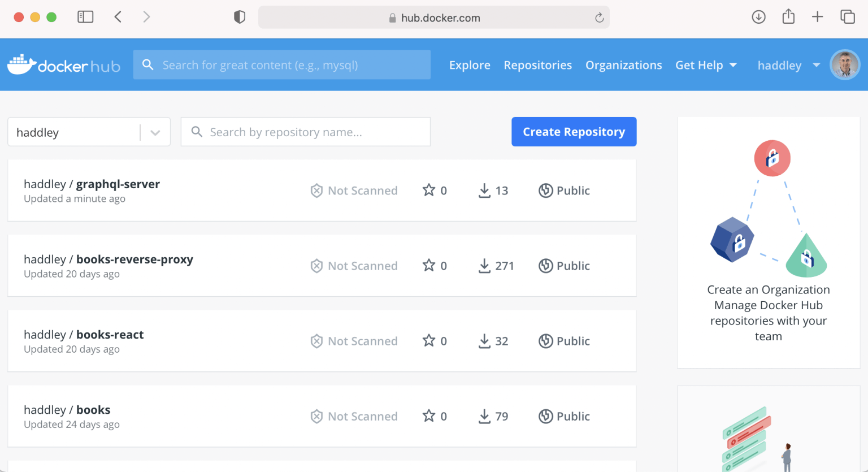Click the Public visibility icon for books

(545, 416)
